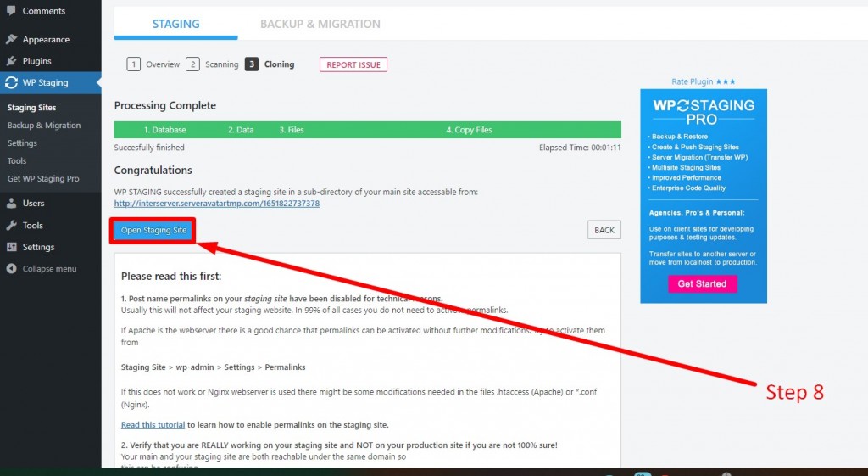This screenshot has width=868, height=476.
Task: Click the Appearance paintbrush icon
Action: (x=11, y=39)
